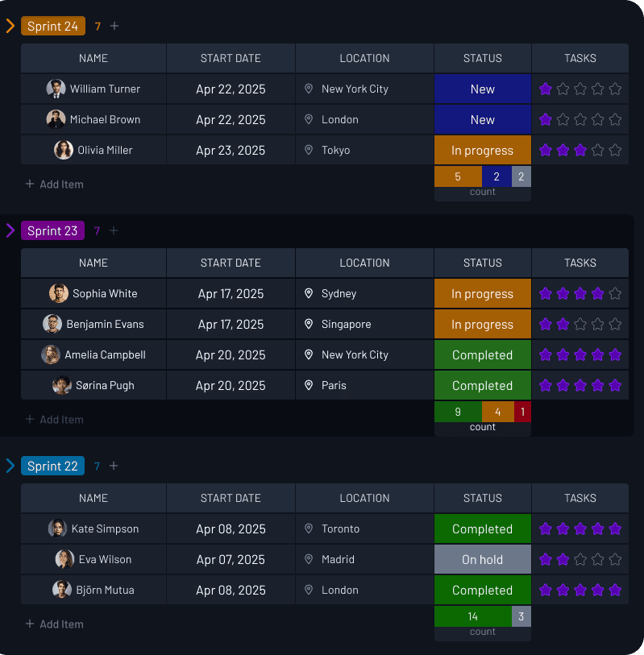
Task: Click location pin next to Toronto
Action: [x=309, y=529]
